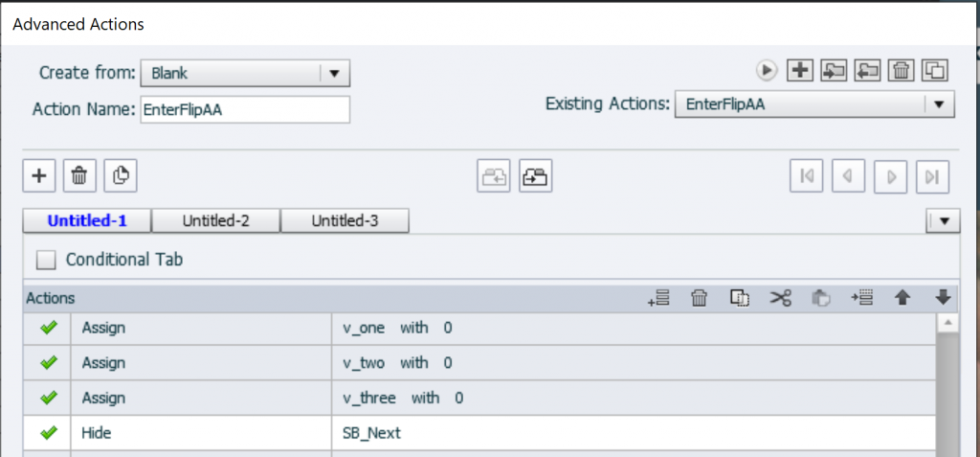The width and height of the screenshot is (980, 457).
Task: Click the Import action icon
Action: pos(835,70)
